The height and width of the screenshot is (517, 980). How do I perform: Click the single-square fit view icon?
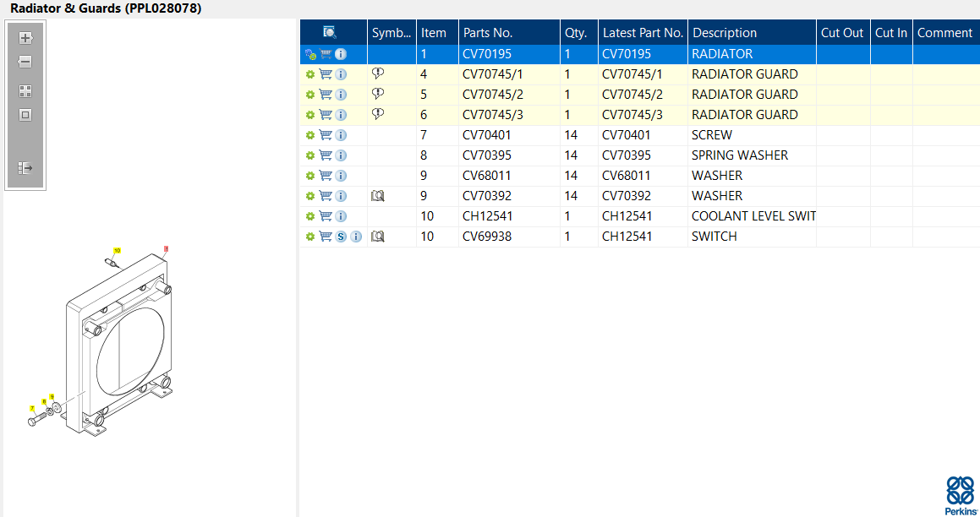pos(25,115)
